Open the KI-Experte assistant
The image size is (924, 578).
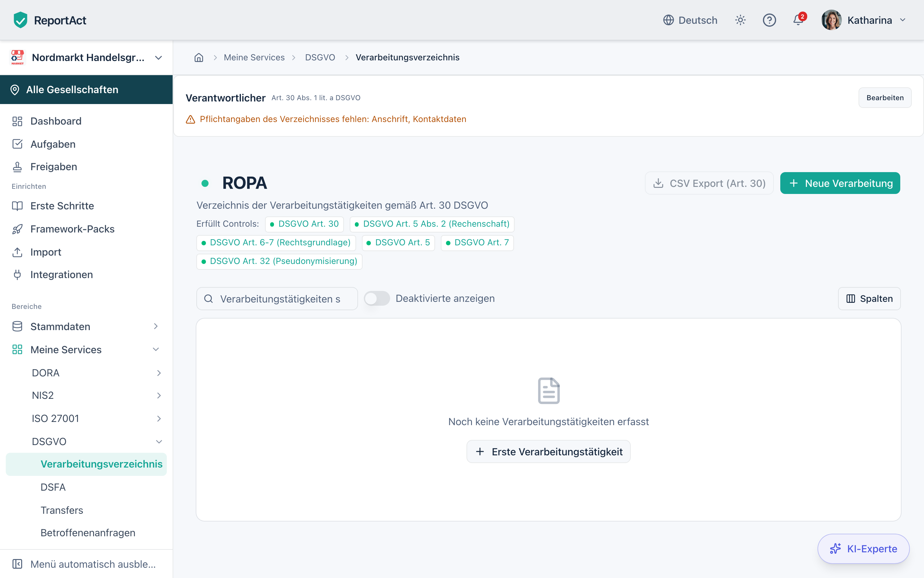pyautogui.click(x=863, y=548)
